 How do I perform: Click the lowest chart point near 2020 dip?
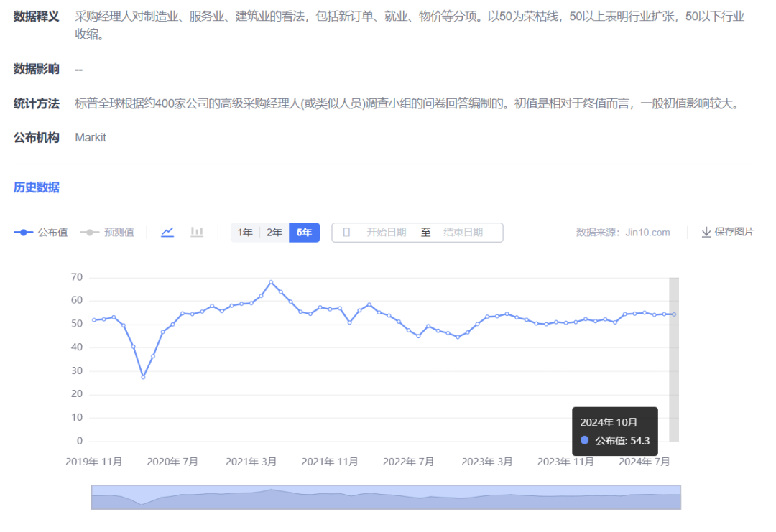(143, 377)
